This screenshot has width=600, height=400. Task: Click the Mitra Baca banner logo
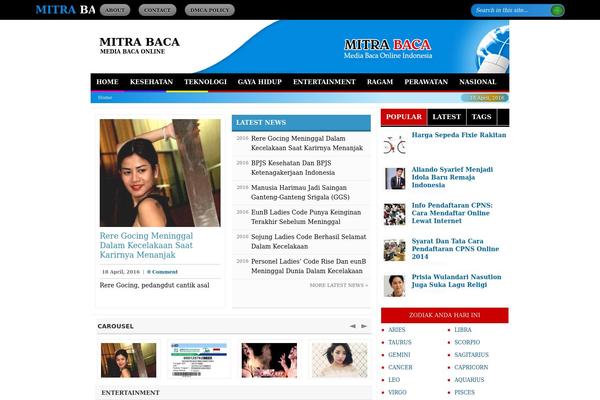point(388,49)
